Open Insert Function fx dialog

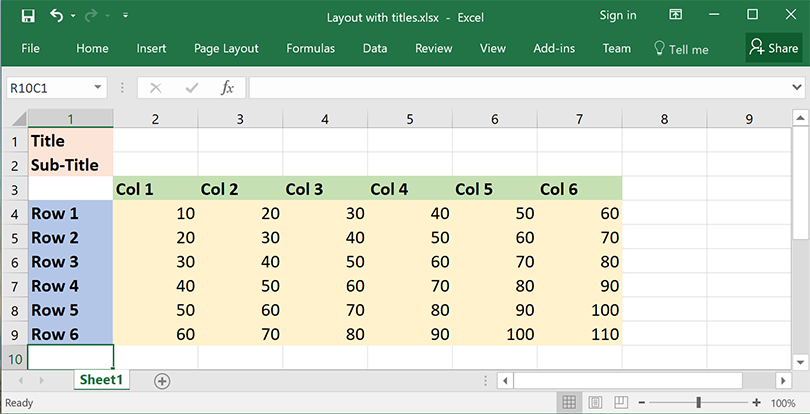(x=227, y=88)
